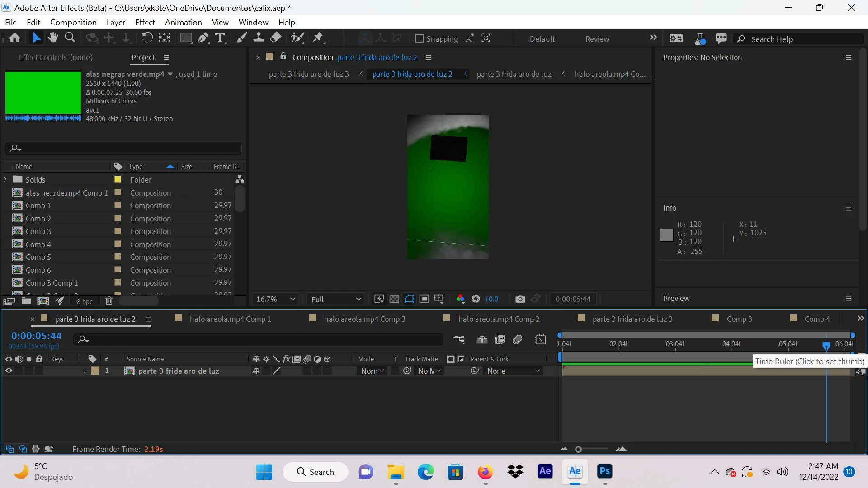Image resolution: width=868 pixels, height=488 pixels.
Task: Toggle the transparency grid in viewer
Action: coord(394,299)
